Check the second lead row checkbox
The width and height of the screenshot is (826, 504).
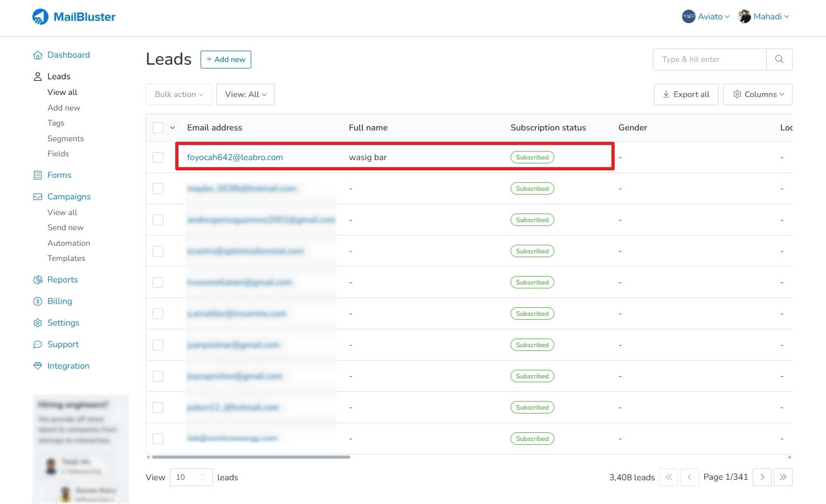pos(158,189)
